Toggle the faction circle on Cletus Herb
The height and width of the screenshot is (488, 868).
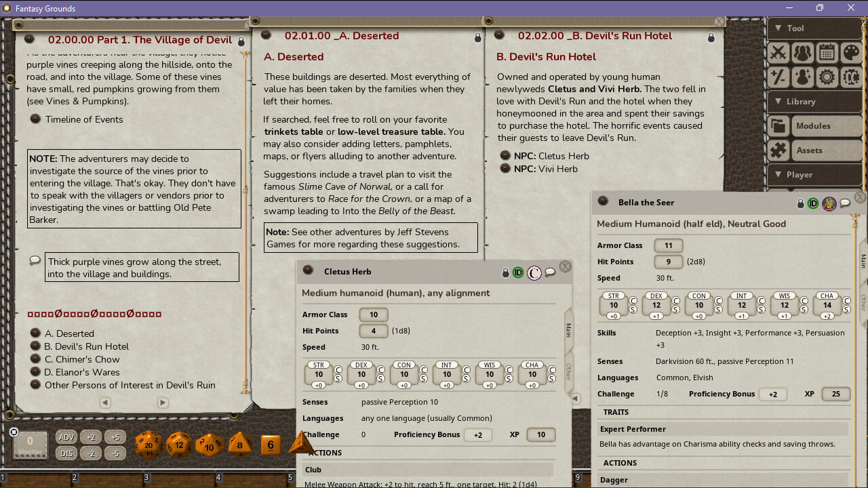point(534,272)
